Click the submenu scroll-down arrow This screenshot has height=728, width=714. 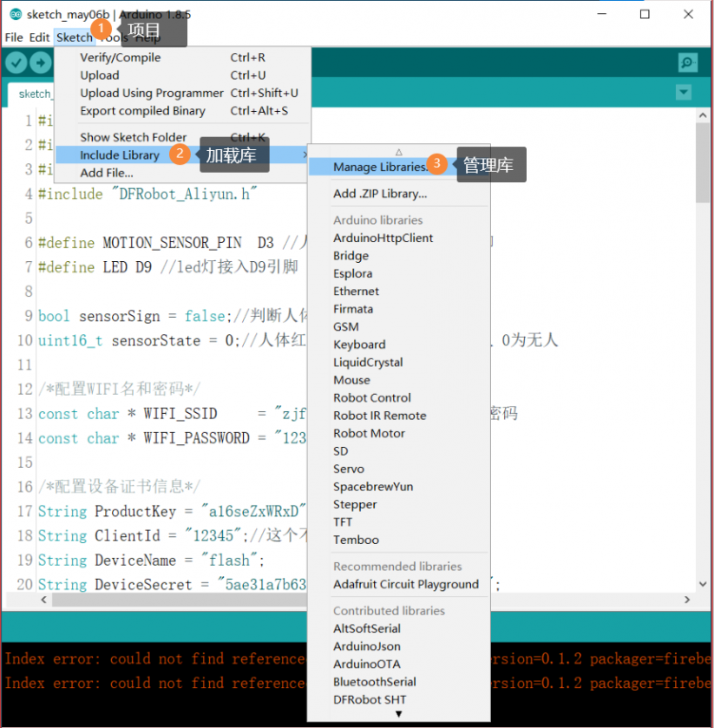coord(399,714)
